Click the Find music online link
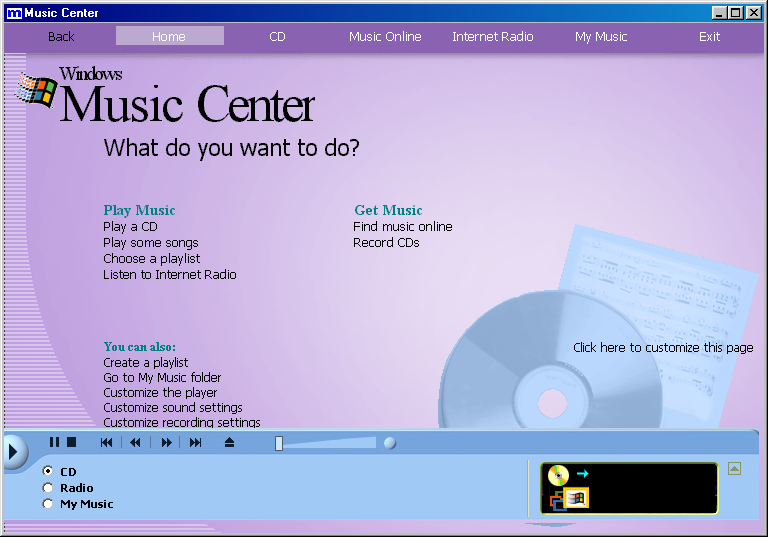768x538 pixels. [403, 227]
